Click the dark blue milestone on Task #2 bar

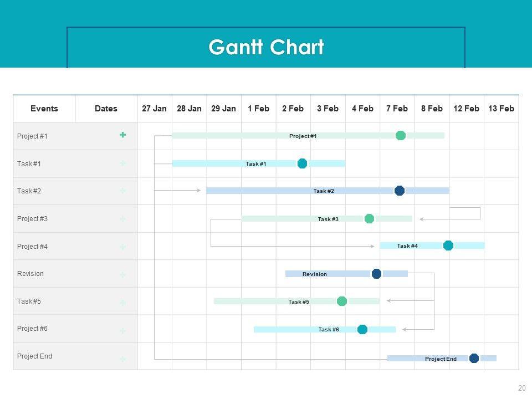400,191
